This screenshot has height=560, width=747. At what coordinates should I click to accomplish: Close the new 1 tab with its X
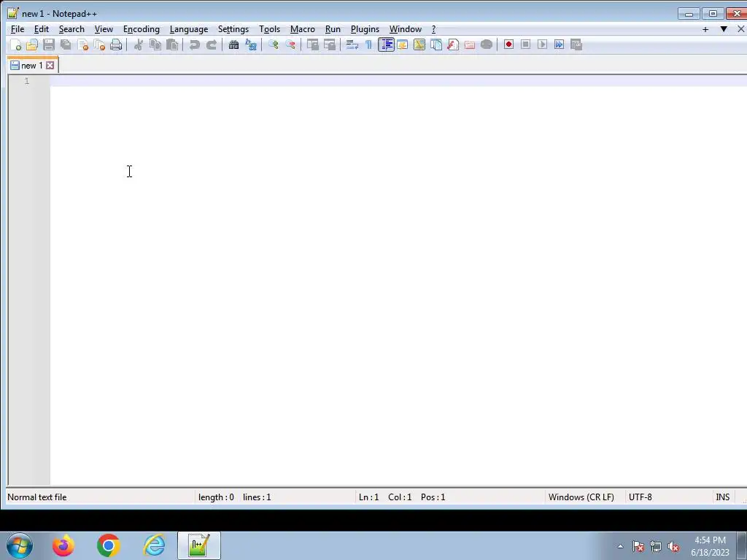click(x=50, y=65)
